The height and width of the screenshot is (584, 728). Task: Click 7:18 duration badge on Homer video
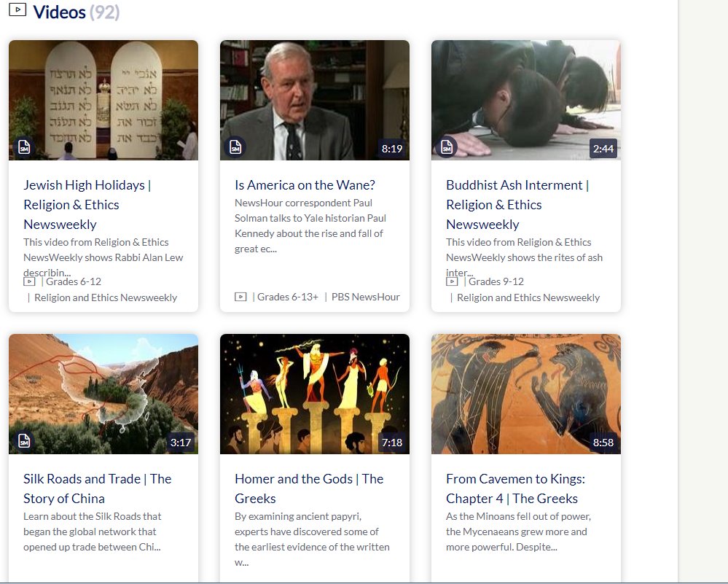point(392,443)
